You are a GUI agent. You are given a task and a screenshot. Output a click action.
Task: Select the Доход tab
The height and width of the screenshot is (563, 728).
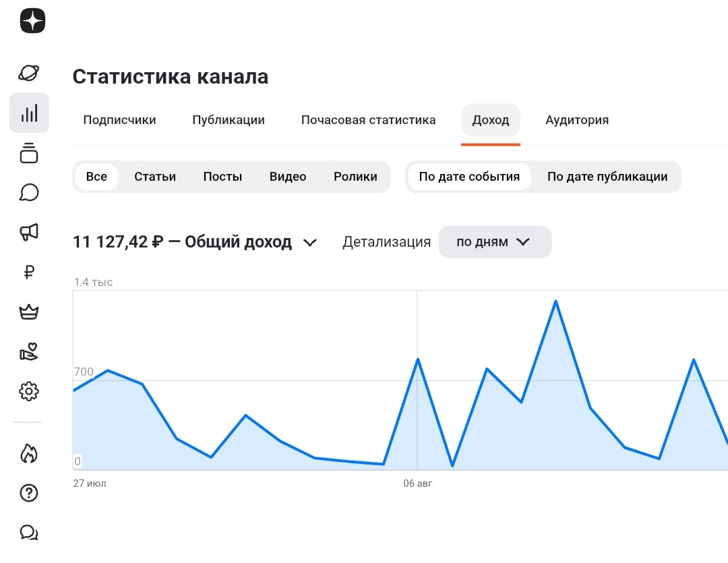(x=490, y=120)
